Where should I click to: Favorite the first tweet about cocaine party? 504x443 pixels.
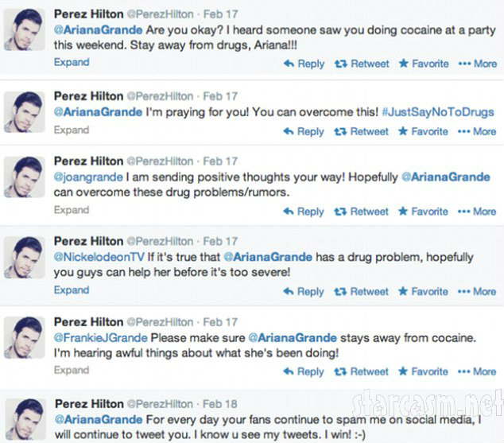[423, 64]
